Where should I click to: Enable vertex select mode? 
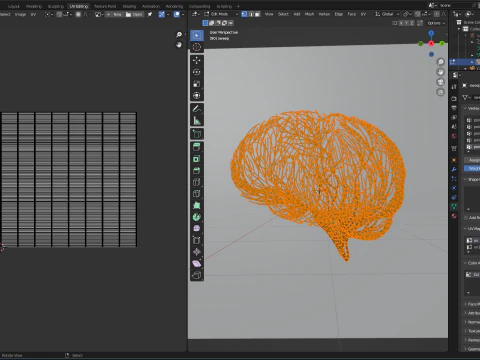[x=244, y=14]
